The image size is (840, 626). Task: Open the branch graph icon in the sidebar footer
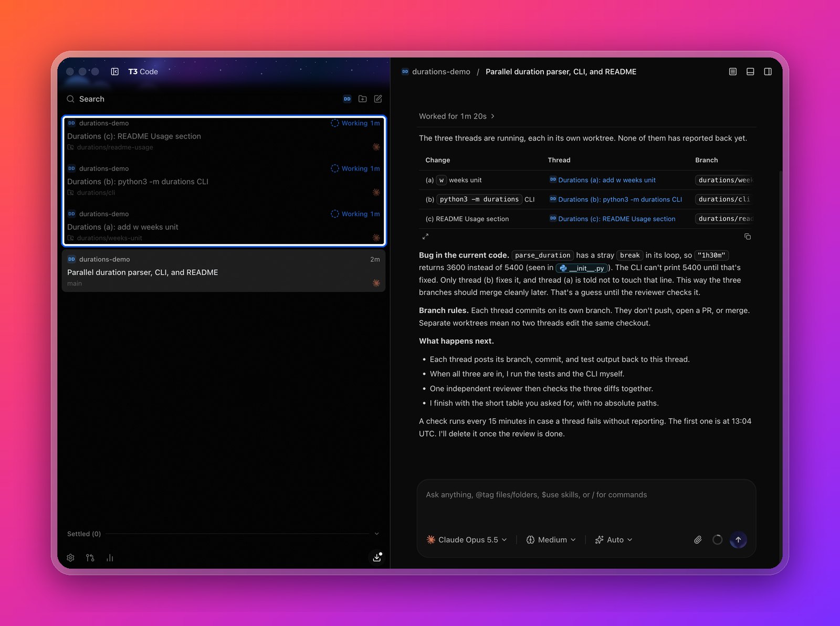[x=90, y=558]
